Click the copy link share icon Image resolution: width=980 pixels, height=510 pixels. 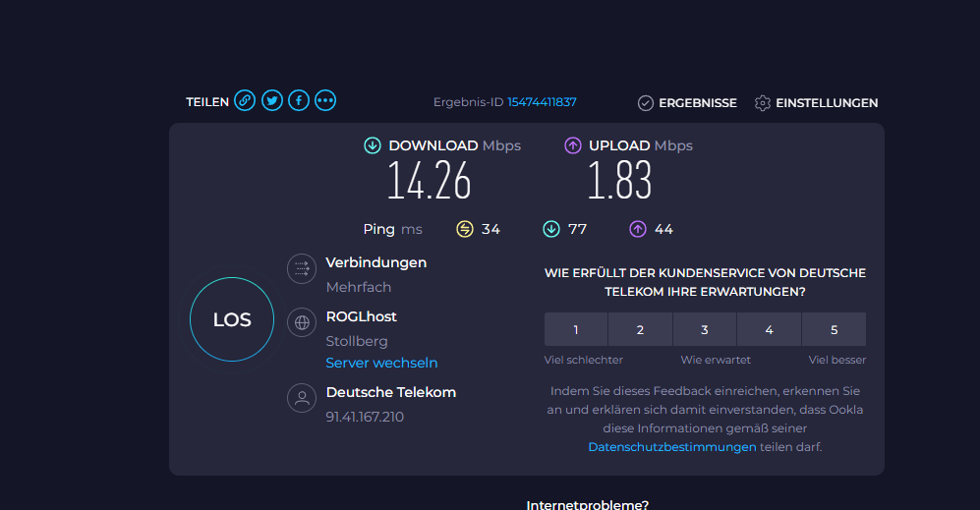(245, 100)
